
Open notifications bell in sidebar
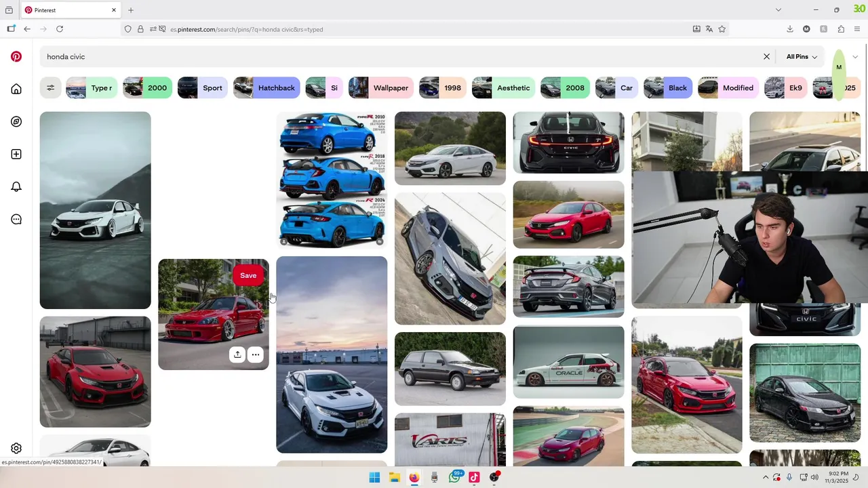(16, 187)
